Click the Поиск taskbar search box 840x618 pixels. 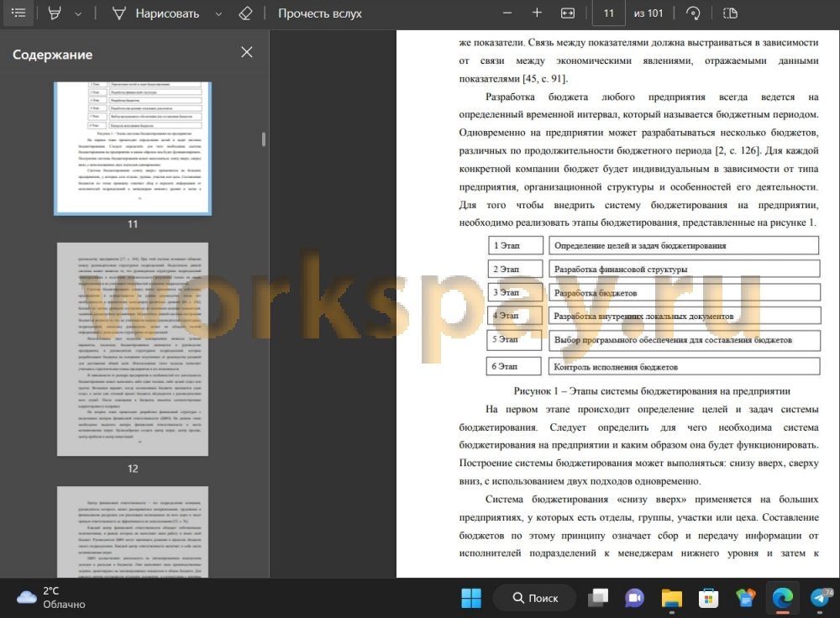pyautogui.click(x=534, y=598)
